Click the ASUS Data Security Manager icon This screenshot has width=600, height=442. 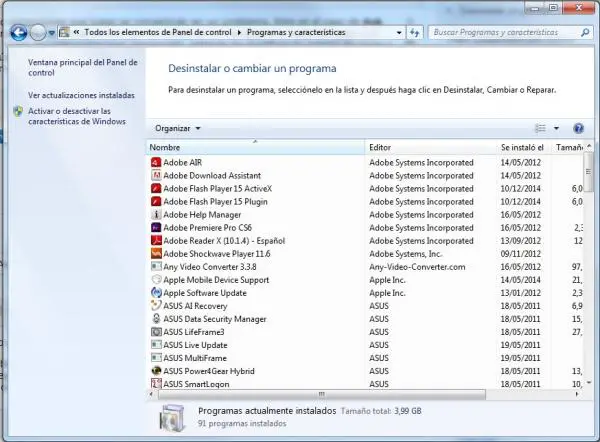tap(156, 318)
